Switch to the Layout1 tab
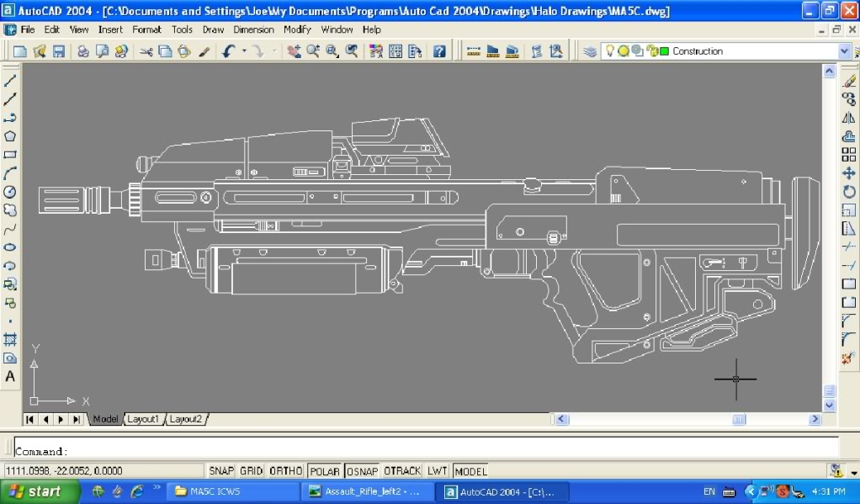 coord(143,419)
